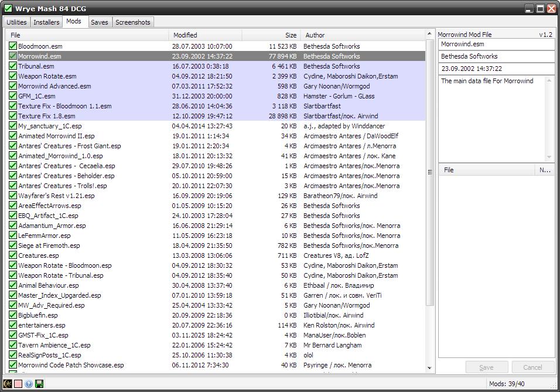Click author cell 'Hamster - Gorlum - GLass'
Viewport: 560px width, 392px height.
pos(339,96)
